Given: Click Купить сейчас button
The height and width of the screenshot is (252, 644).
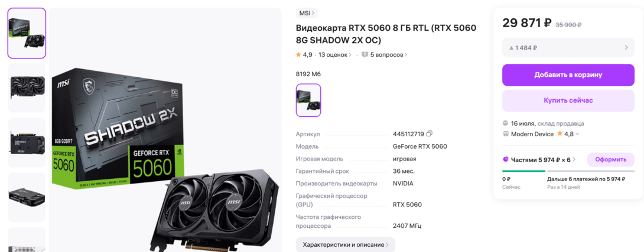Looking at the screenshot, I should click(568, 100).
